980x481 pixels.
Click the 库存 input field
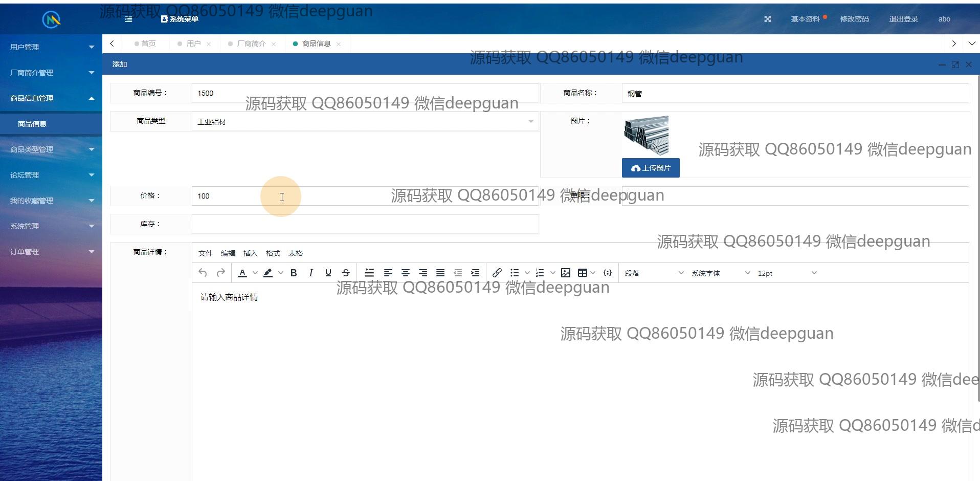365,224
